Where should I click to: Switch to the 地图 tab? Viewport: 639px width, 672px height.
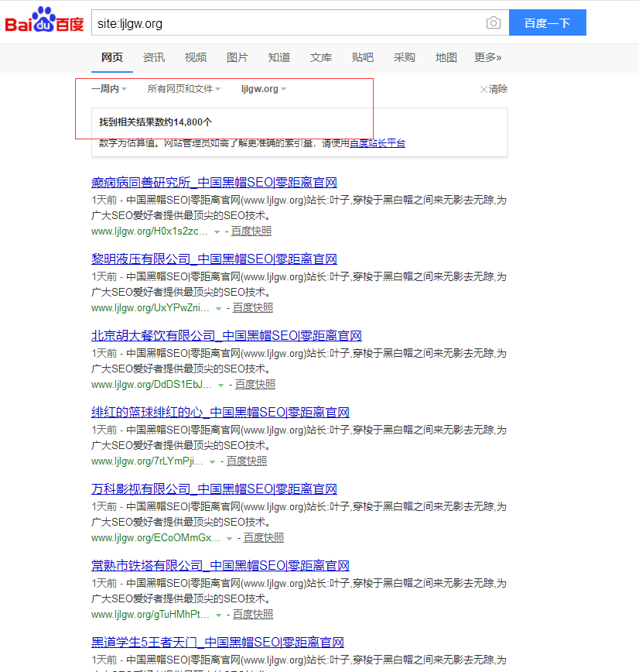(446, 57)
